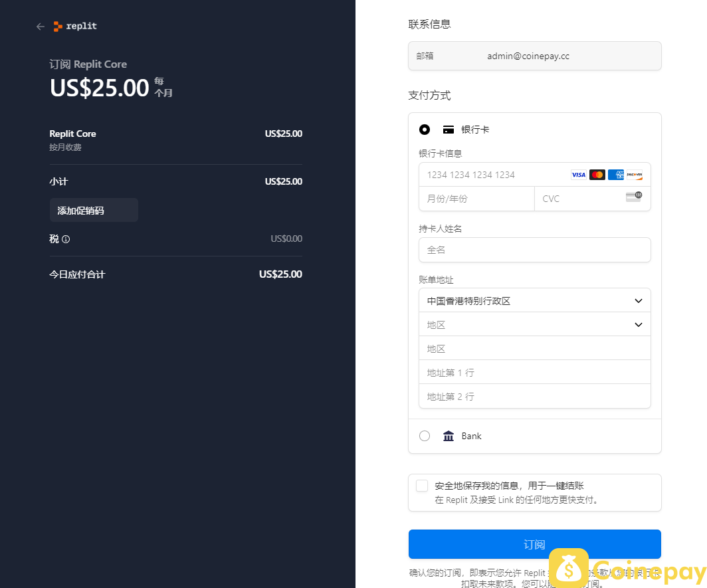Screen dimensions: 707x588
Task: Open the country dropdown 中国香港特别行政区
Action: tap(535, 301)
